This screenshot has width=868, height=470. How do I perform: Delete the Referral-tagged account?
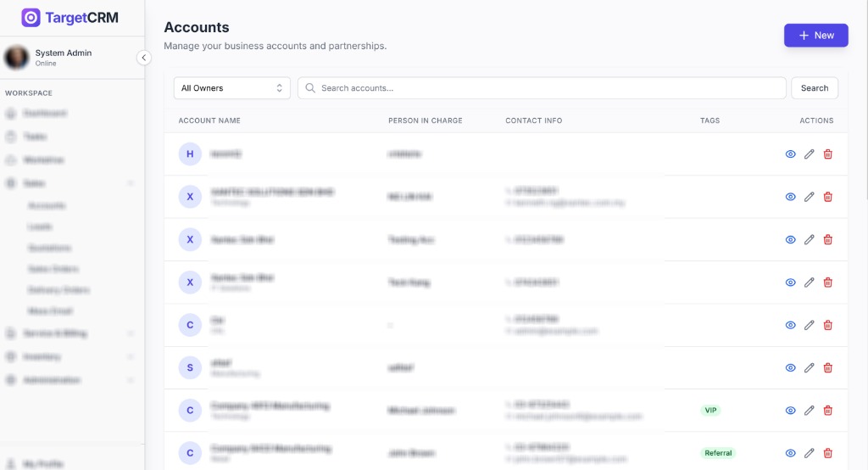(x=828, y=453)
